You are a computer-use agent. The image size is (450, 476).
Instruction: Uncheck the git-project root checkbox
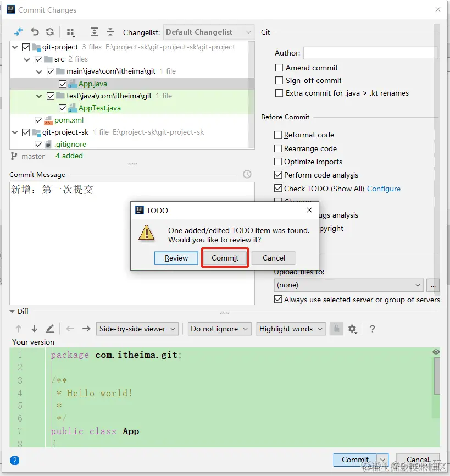pos(26,47)
